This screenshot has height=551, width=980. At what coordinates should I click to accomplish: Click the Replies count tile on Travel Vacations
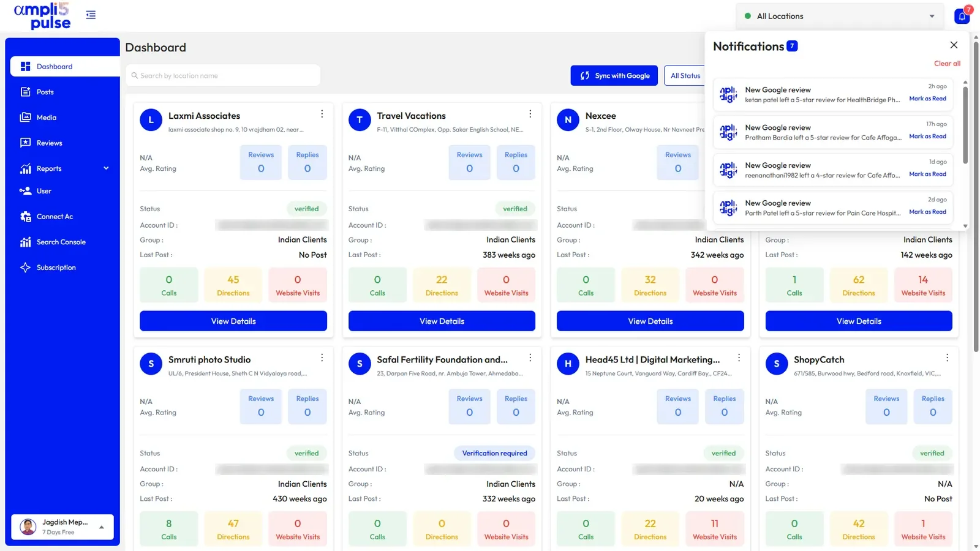[516, 162]
